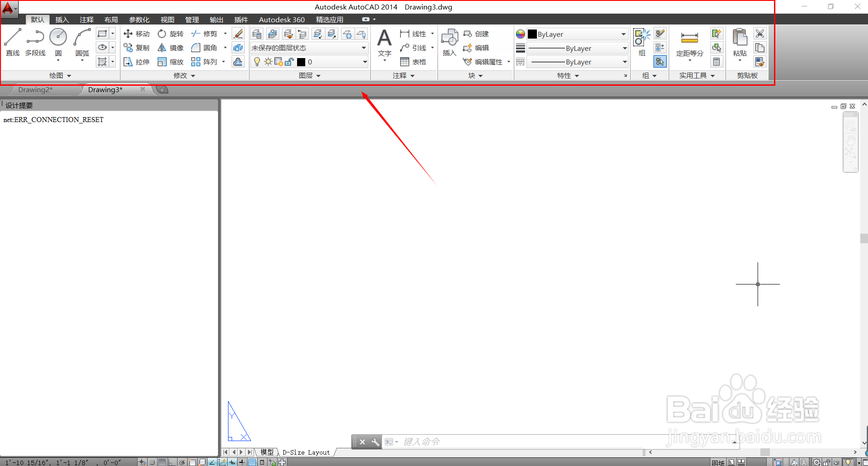
Task: Click the Rotate (旋转) tool
Action: [x=170, y=34]
